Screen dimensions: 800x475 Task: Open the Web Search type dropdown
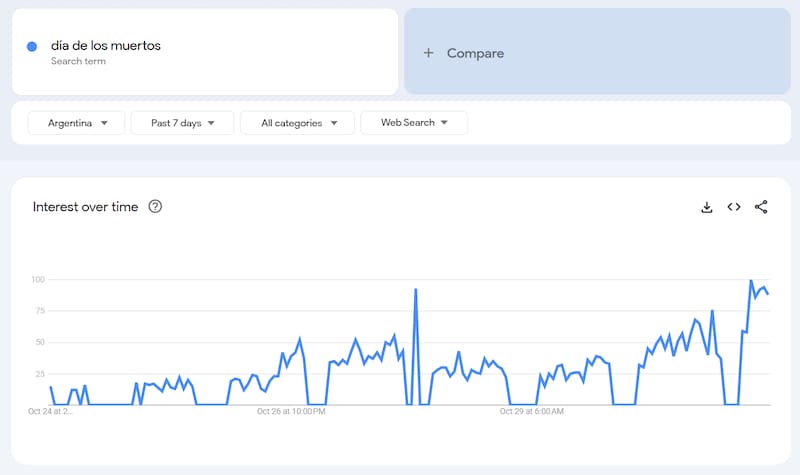[414, 122]
